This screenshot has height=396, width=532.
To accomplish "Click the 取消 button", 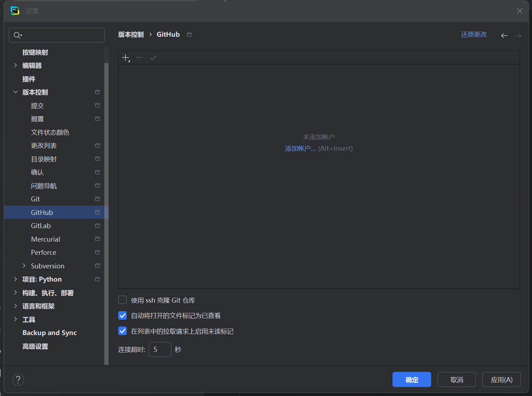I will click(457, 380).
